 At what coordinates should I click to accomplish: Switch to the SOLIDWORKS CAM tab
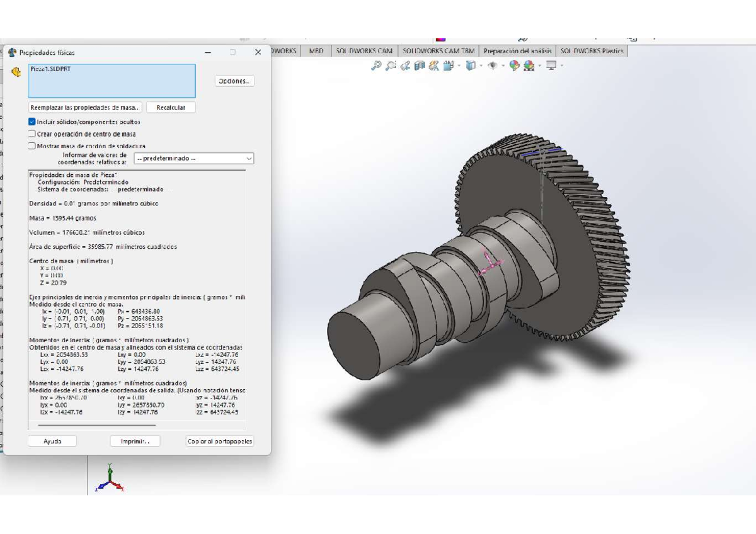pos(365,51)
